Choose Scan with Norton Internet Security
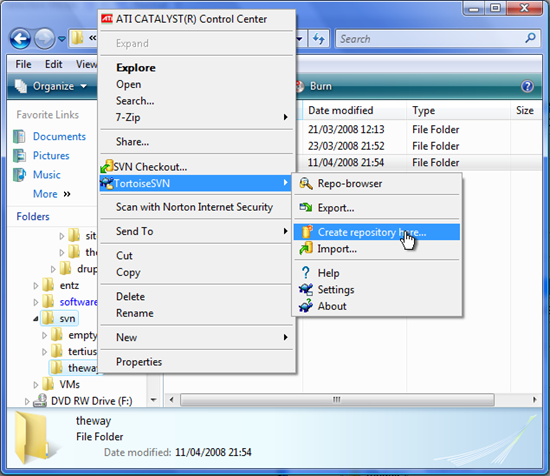The width and height of the screenshot is (550, 476). 194,207
